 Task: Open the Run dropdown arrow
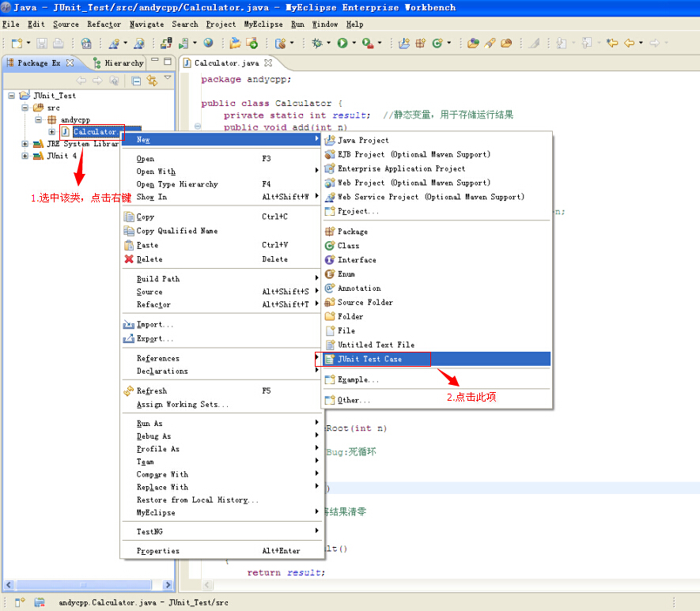click(x=354, y=43)
